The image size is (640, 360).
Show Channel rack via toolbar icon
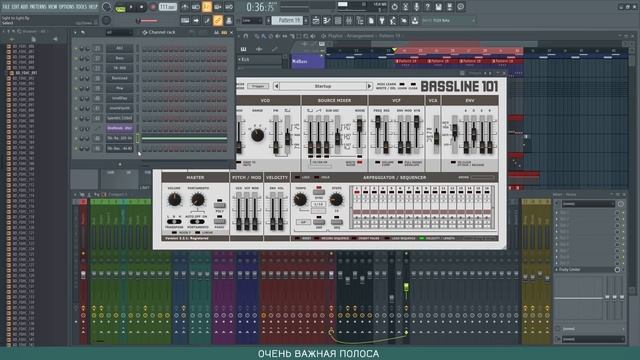(338, 20)
